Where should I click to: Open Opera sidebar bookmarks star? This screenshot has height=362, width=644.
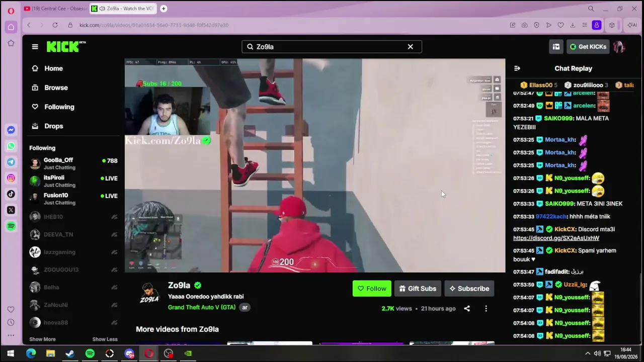pos(11,43)
